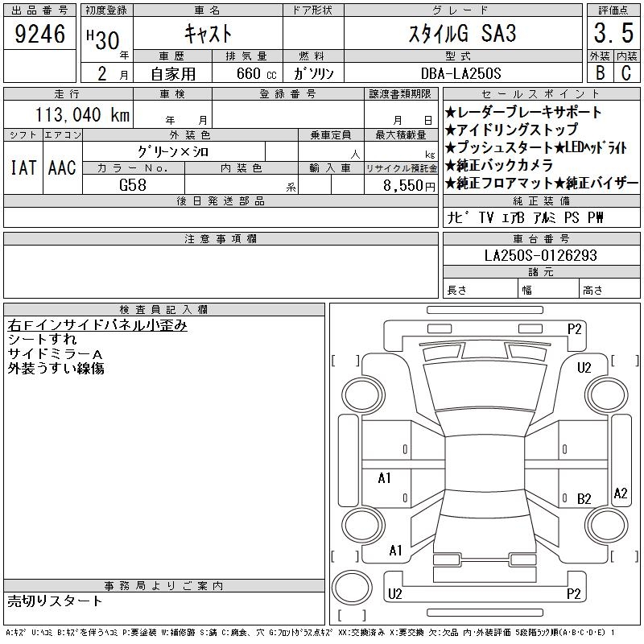644x644 pixels.
Task: Select sales point 純正バックカメラ
Action: 499,165
